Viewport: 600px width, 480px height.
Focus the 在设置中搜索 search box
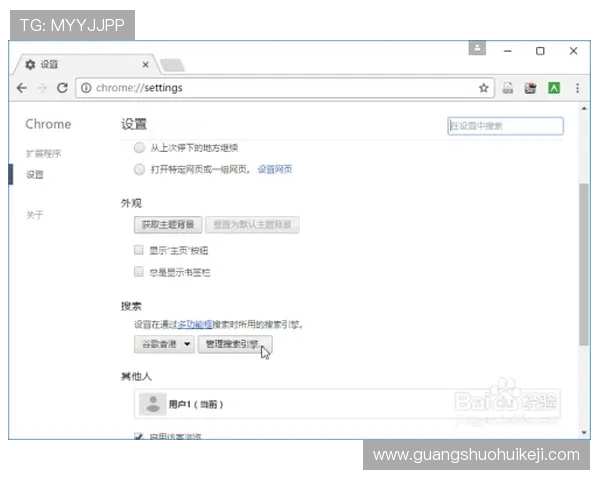pyautogui.click(x=505, y=126)
